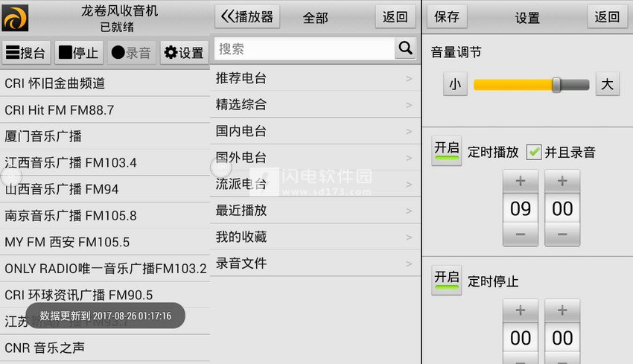Open the station search (搜台) list button

[26, 52]
